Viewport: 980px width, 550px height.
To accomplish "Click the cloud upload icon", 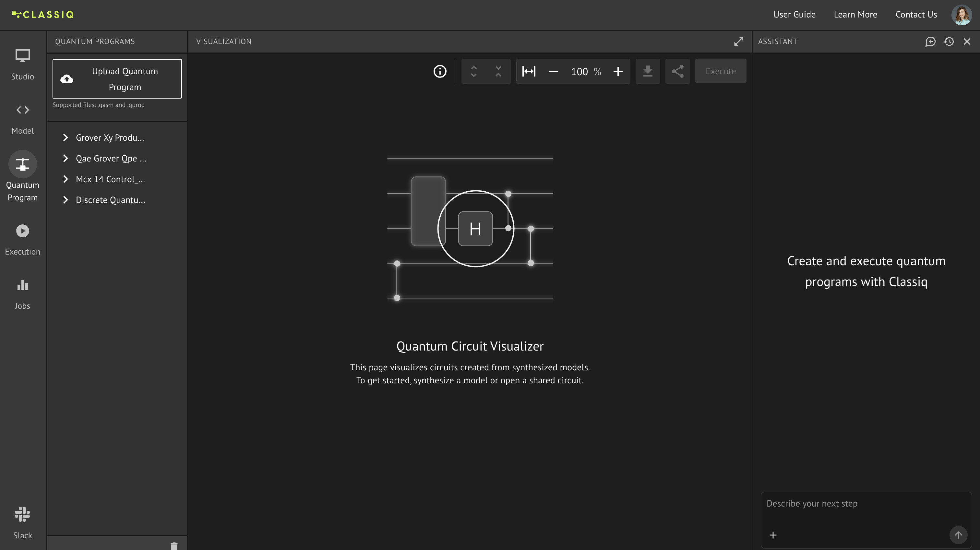I will tap(67, 79).
